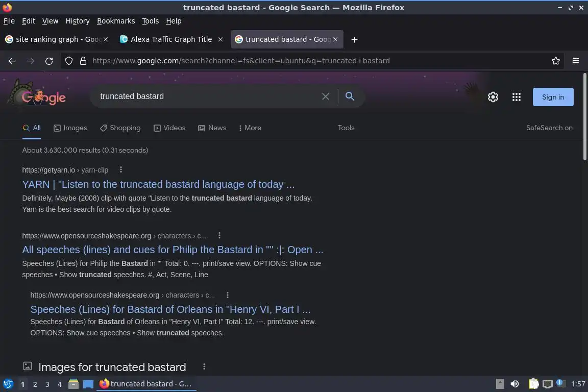Viewport: 588px width, 392px height.
Task: Switch to Alexa Traffic Graph Title tab
Action: click(x=171, y=39)
